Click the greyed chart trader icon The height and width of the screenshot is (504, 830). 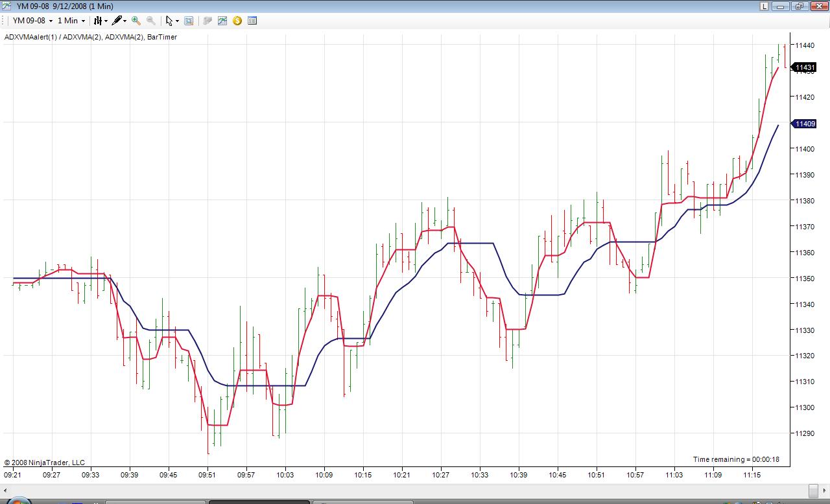pos(207,21)
